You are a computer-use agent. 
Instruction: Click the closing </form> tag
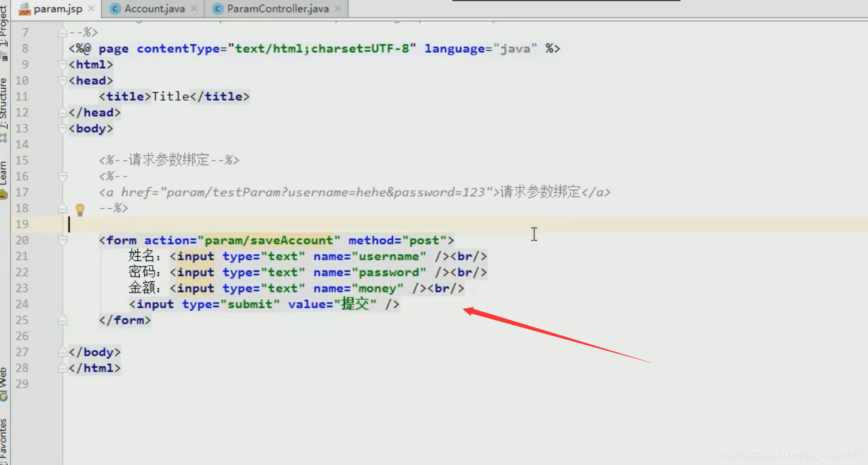(x=125, y=320)
